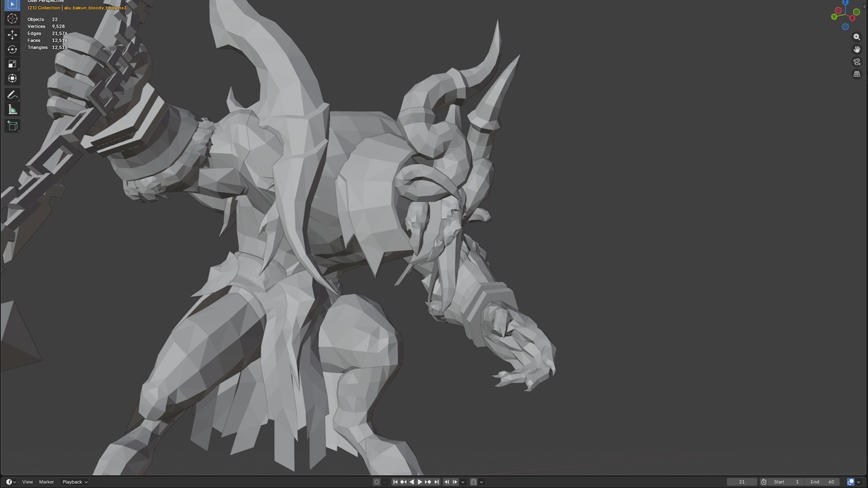Click the Triangles statistic row
This screenshot has width=868, height=488.
(47, 47)
